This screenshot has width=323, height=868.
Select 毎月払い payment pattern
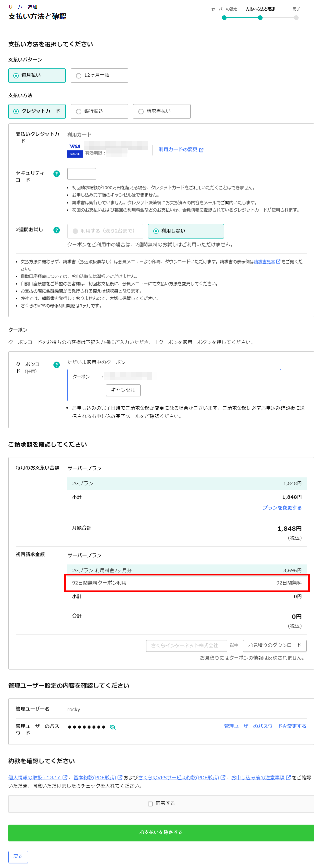(37, 75)
